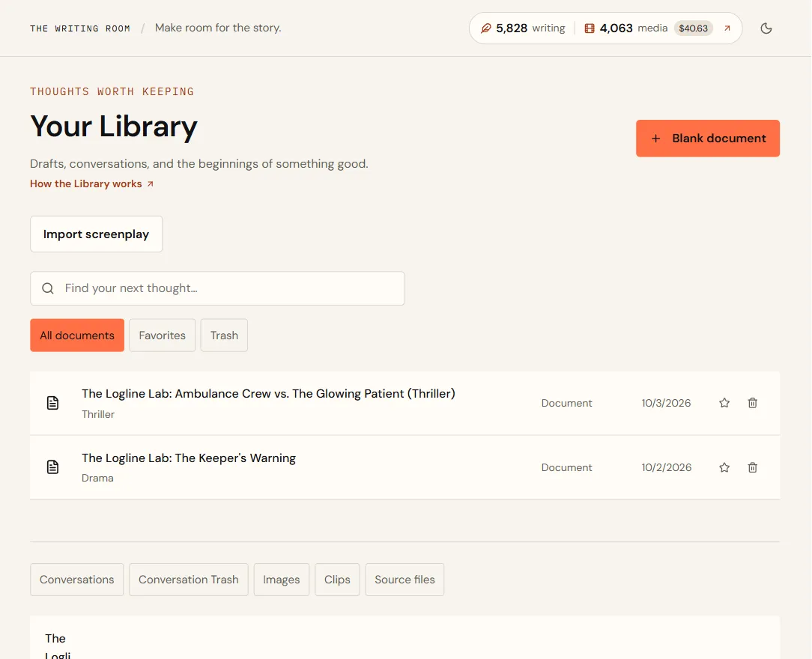Delete the Ambulance Crew document via trash icon

coord(752,403)
